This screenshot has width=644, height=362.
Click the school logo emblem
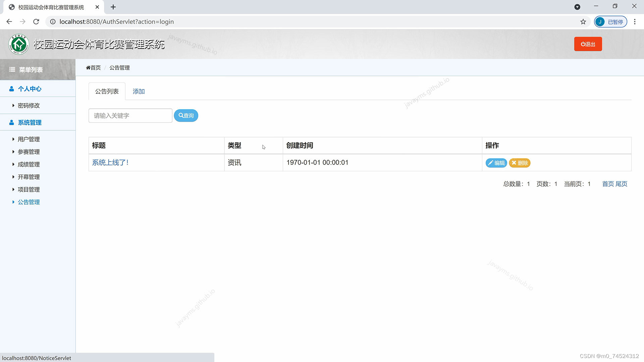pos(19,44)
